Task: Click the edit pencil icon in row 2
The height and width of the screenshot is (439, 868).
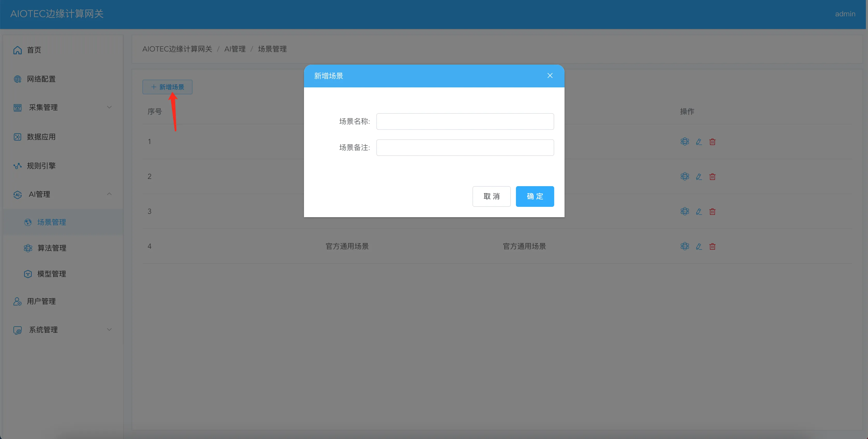Action: click(698, 177)
